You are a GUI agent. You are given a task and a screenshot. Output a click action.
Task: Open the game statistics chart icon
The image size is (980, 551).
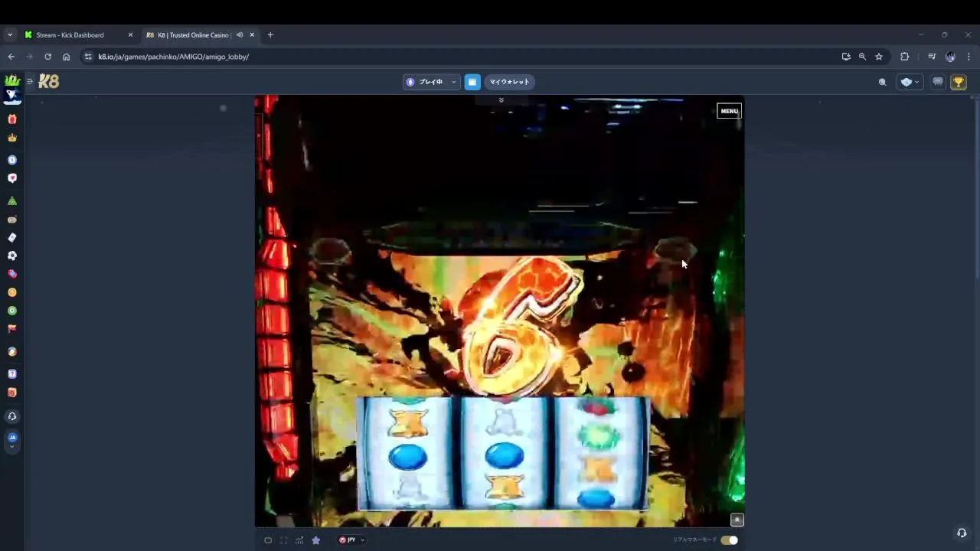[x=299, y=540]
